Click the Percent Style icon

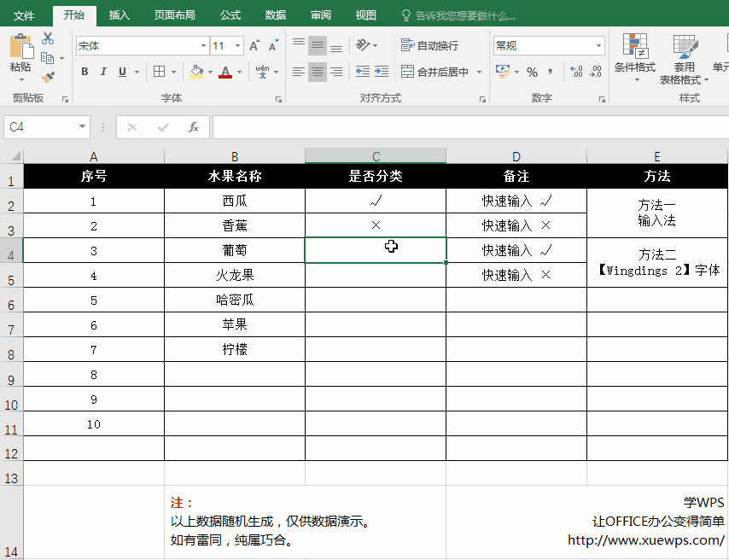(x=532, y=73)
